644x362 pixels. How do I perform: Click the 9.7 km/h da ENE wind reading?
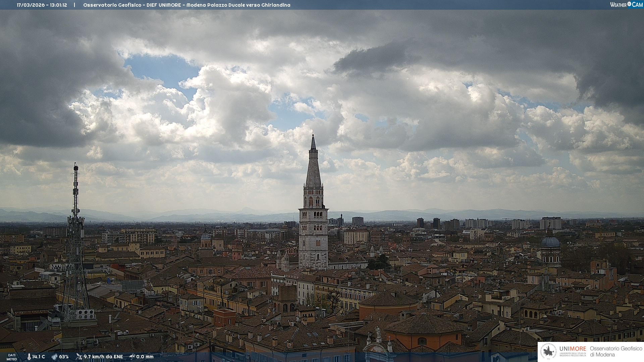[x=103, y=357]
